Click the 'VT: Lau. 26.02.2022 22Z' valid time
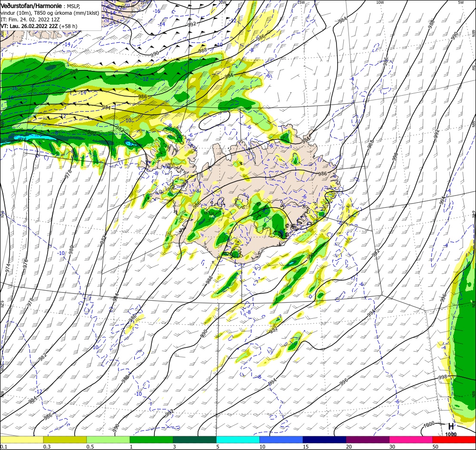 pyautogui.click(x=29, y=26)
